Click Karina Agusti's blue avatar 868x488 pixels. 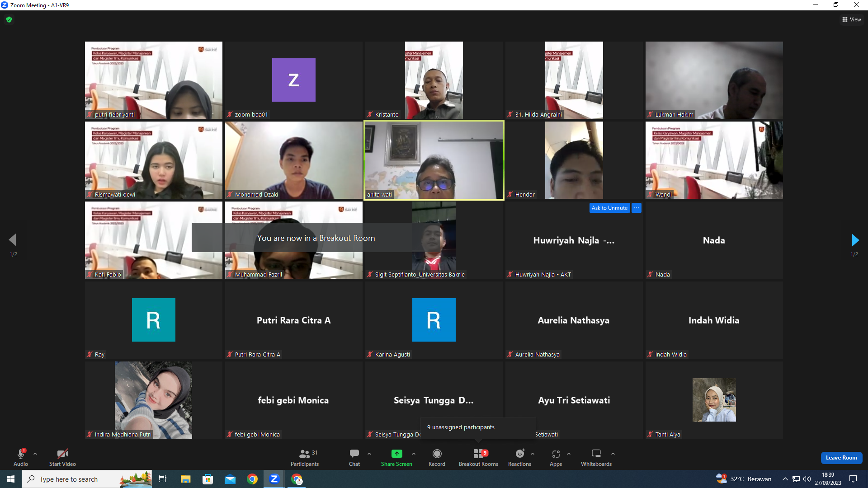pyautogui.click(x=434, y=320)
